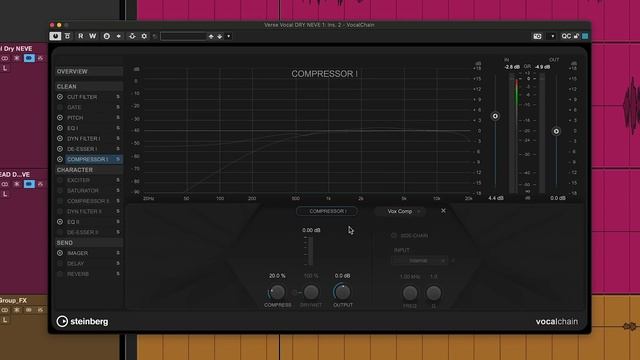Screen dimensions: 640x360
Task: Open the OVERVIEW section
Action: click(x=89, y=71)
